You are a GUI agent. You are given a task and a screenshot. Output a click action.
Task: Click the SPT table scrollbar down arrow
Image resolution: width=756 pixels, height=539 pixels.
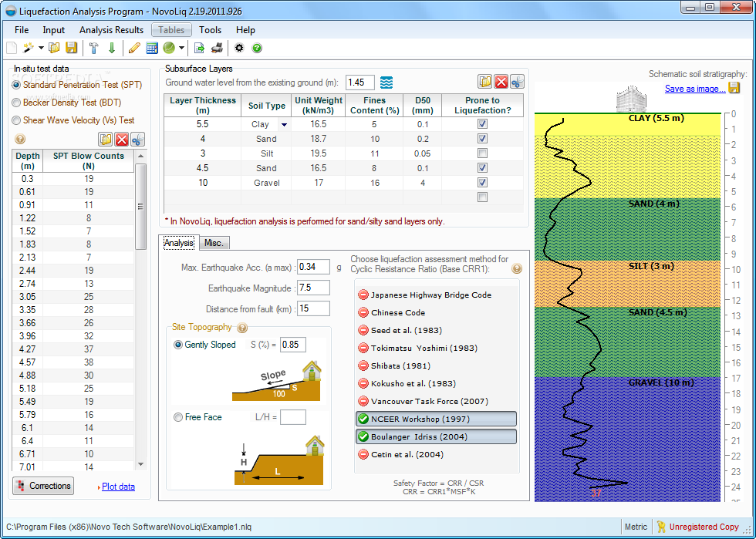[x=140, y=464]
